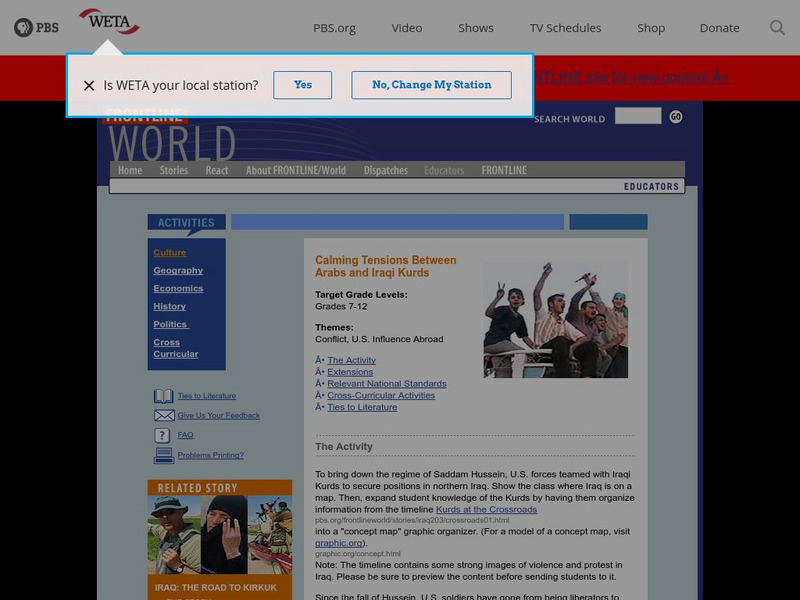Viewport: 800px width, 600px height.
Task: Open Dispatches tab
Action: pos(386,170)
